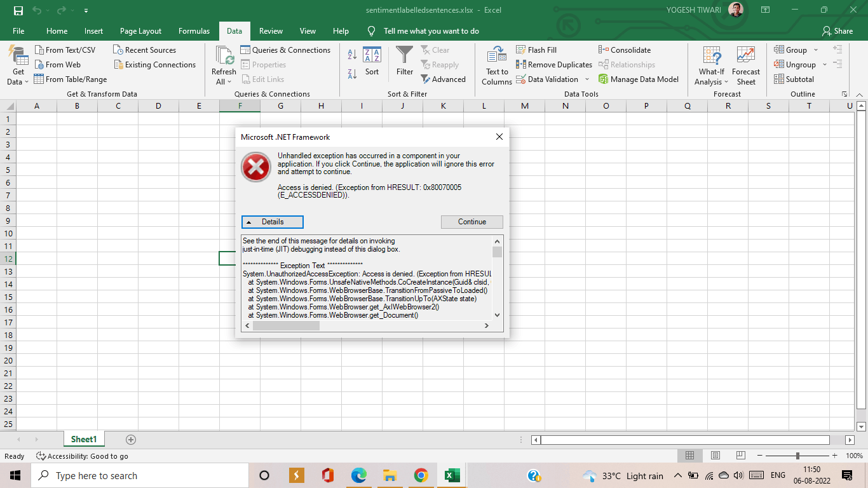Click Subtotal
868x488 pixels.
[794, 79]
